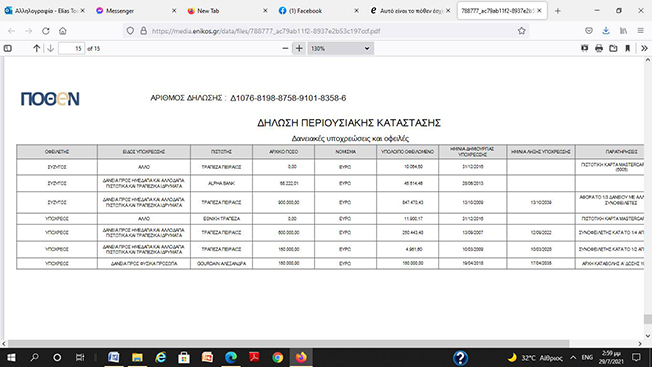This screenshot has height=367, width=652.
Task: Click the current view bookmark icon
Action: pos(627,49)
